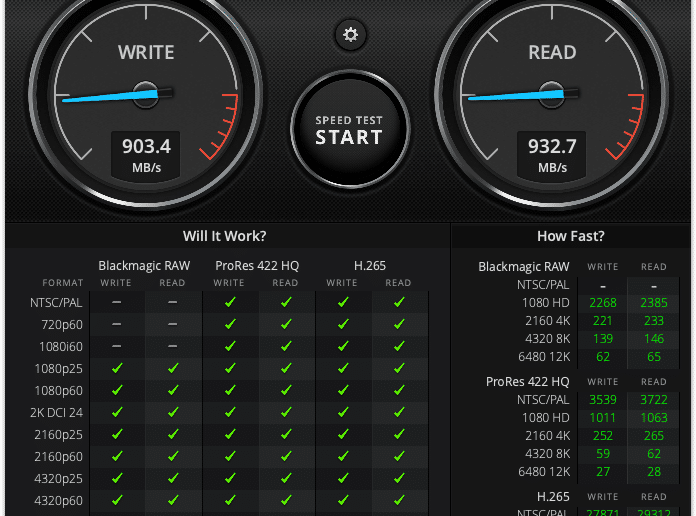Click the READ label on the right gauge
This screenshot has width=696, height=516.
tap(552, 52)
